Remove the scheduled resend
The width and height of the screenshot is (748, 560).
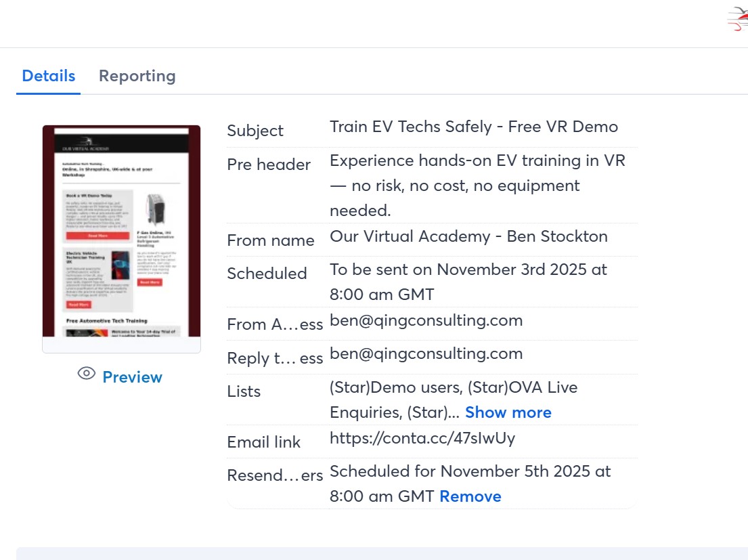point(470,496)
